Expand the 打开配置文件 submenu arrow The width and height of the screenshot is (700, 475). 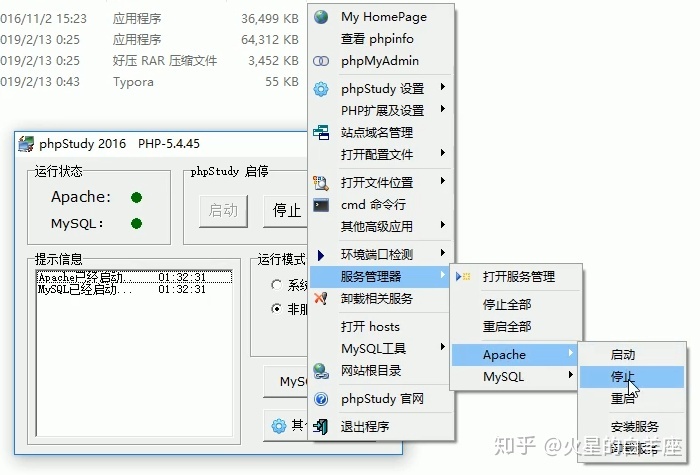[x=442, y=153]
